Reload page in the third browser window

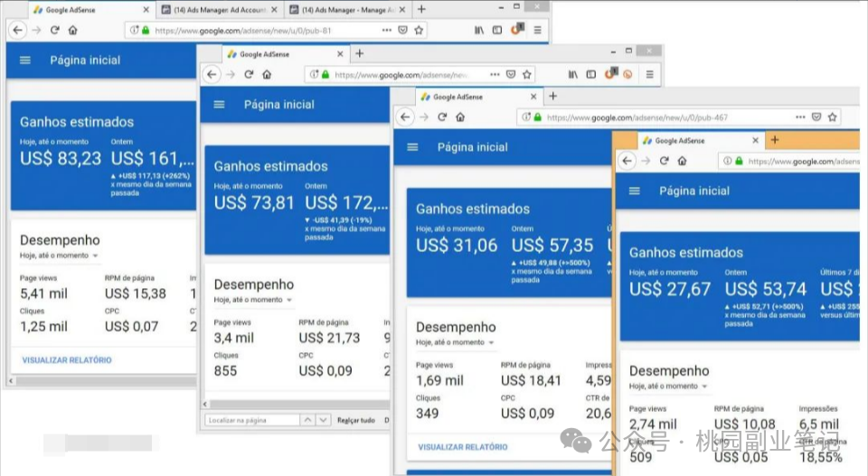point(442,117)
